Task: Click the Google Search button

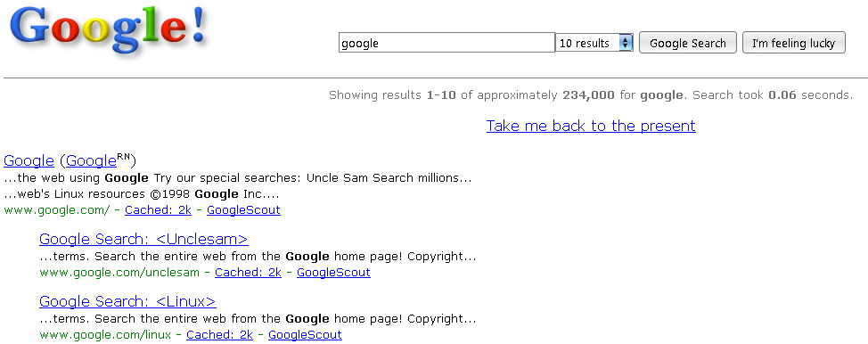Action: [x=687, y=43]
